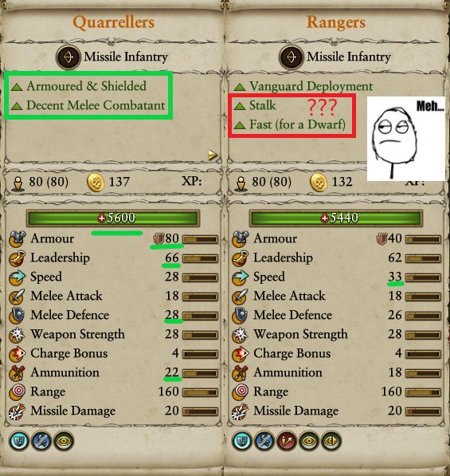Expand the Quarrellers panel with the yellow arrow
This screenshot has width=450, height=476.
point(213,155)
